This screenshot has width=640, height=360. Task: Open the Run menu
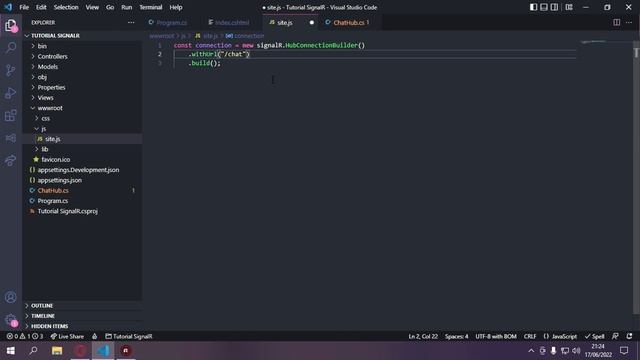[127, 7]
